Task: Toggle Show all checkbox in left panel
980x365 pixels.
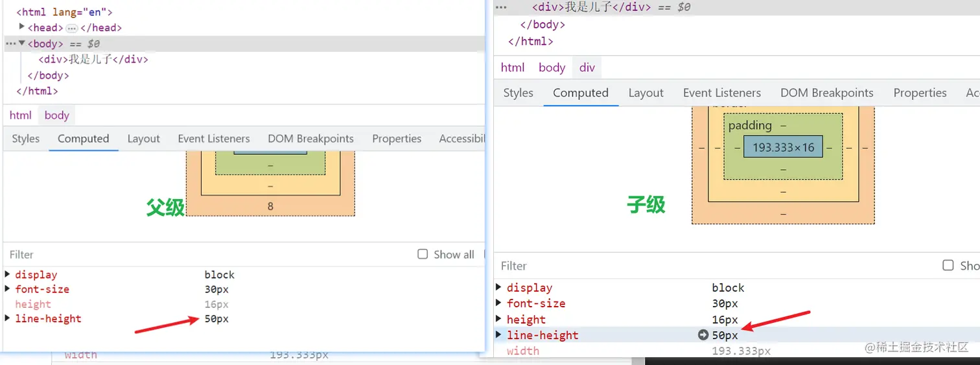Action: point(423,254)
